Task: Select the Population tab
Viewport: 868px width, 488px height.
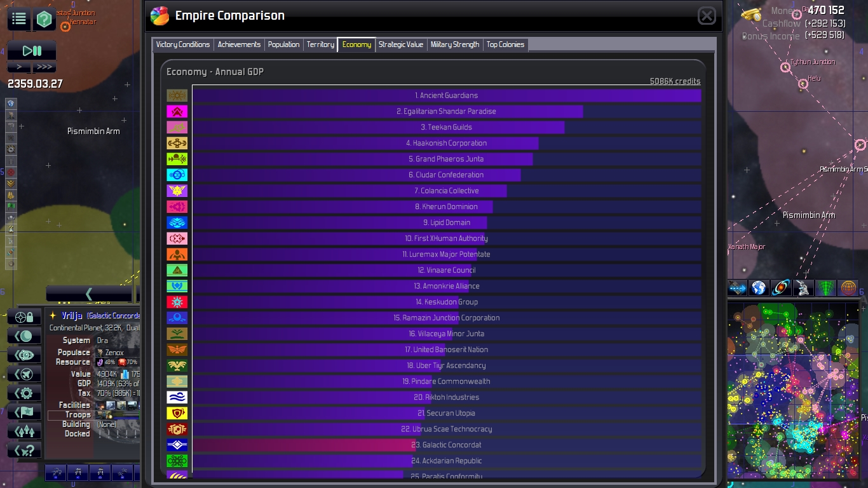Action: pos(283,44)
